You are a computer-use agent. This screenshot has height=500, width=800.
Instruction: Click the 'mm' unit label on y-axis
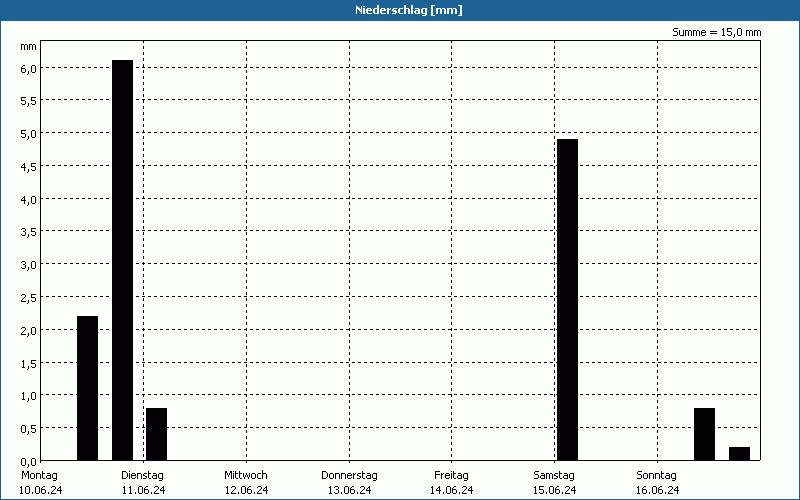pyautogui.click(x=28, y=47)
